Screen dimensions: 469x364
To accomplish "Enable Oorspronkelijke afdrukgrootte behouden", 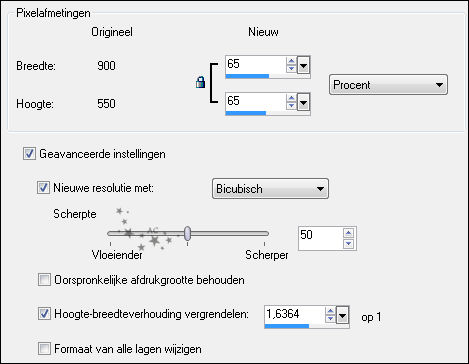I will [44, 280].
